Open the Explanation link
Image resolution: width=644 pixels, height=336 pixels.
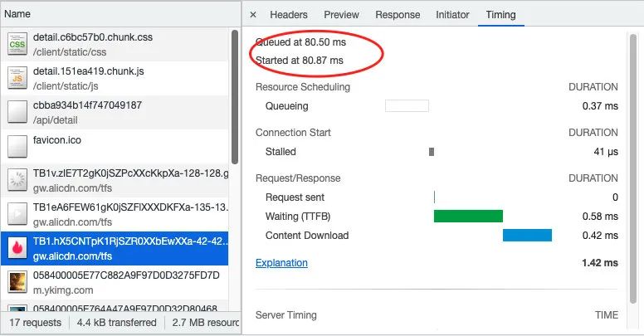(x=281, y=263)
